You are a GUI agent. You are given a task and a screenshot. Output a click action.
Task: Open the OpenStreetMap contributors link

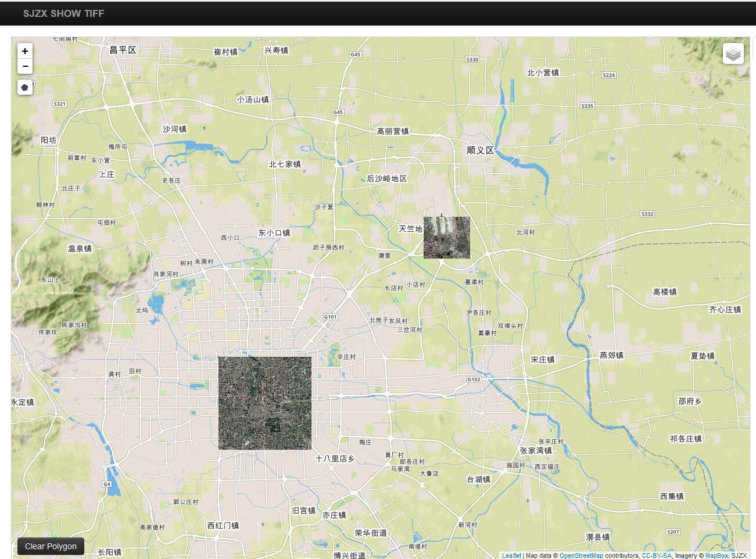[581, 556]
